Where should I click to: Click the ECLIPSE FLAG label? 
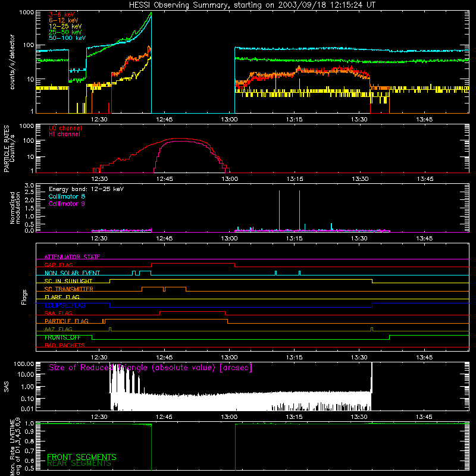point(65,305)
